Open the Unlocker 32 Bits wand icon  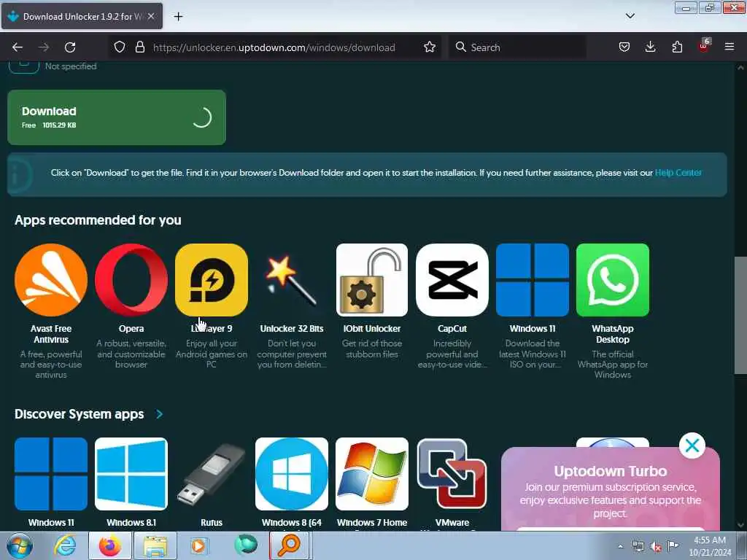tap(292, 280)
